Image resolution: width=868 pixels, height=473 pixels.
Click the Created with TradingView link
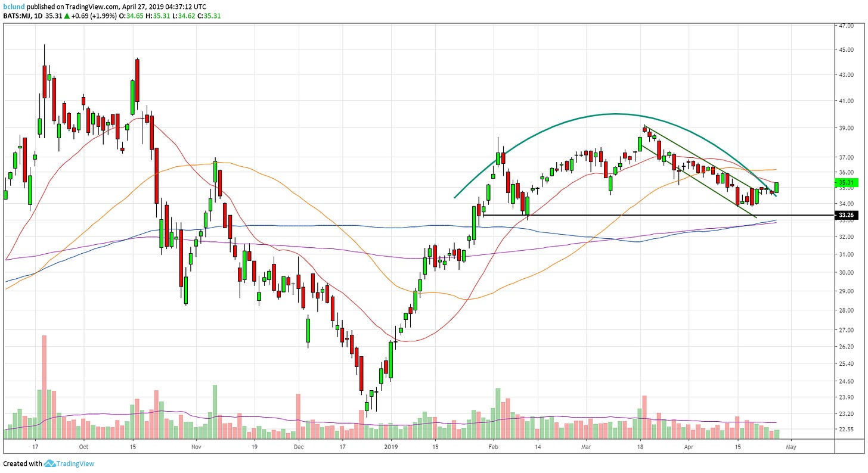click(48, 463)
